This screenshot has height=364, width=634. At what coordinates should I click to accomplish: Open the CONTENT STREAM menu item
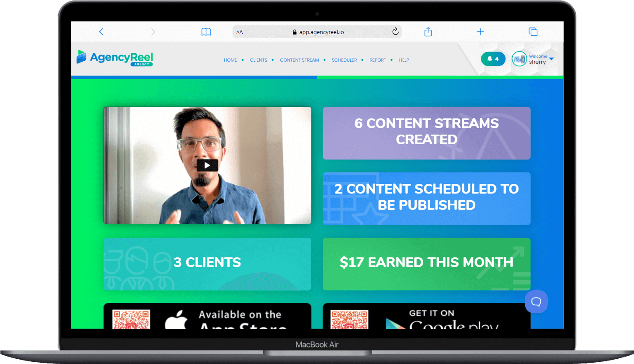[x=300, y=60]
